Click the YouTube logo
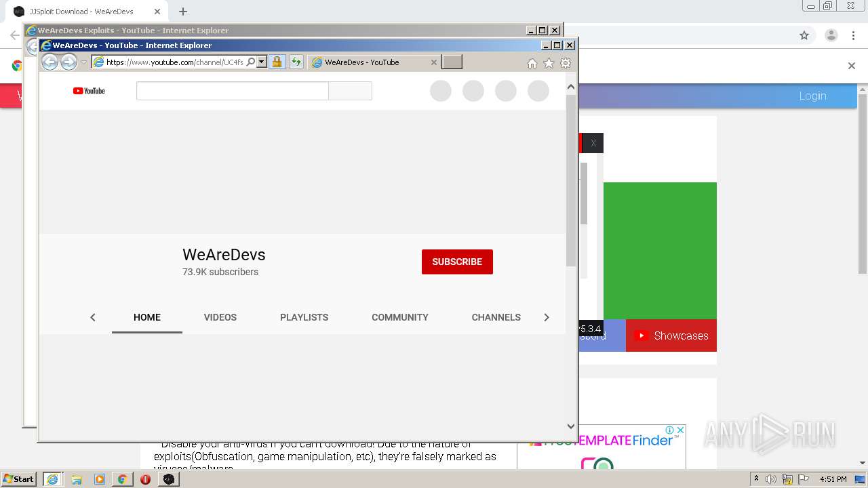This screenshot has height=488, width=868. point(89,91)
